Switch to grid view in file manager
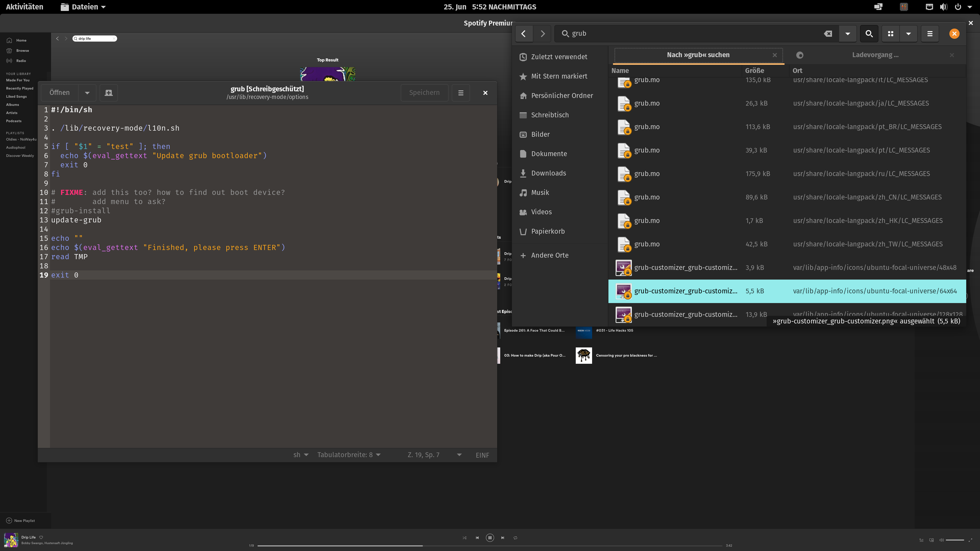980x551 pixels. 890,33
